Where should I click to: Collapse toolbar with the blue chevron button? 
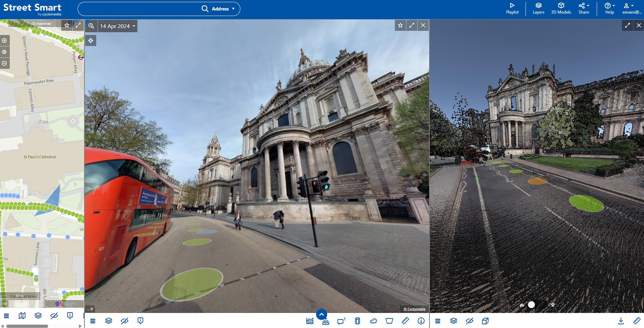pos(322,314)
